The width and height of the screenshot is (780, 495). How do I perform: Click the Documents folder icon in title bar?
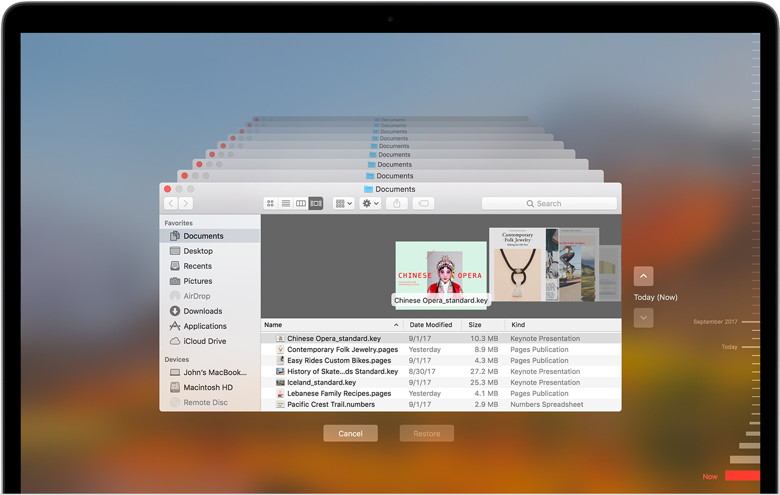pos(368,189)
